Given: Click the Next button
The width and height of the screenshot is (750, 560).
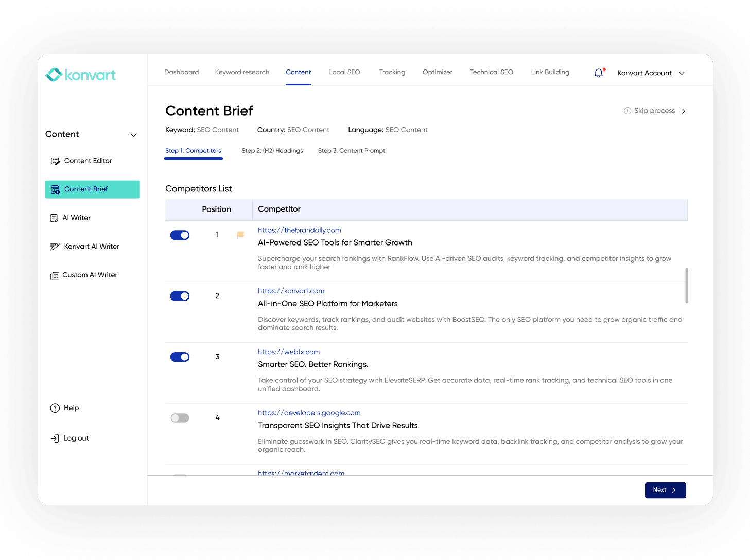Looking at the screenshot, I should 665,490.
